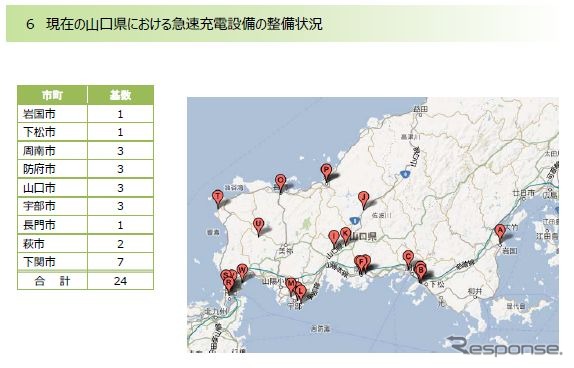Select map marker S near Shimonoseki
574x368 pixels.
pyautogui.click(x=225, y=275)
